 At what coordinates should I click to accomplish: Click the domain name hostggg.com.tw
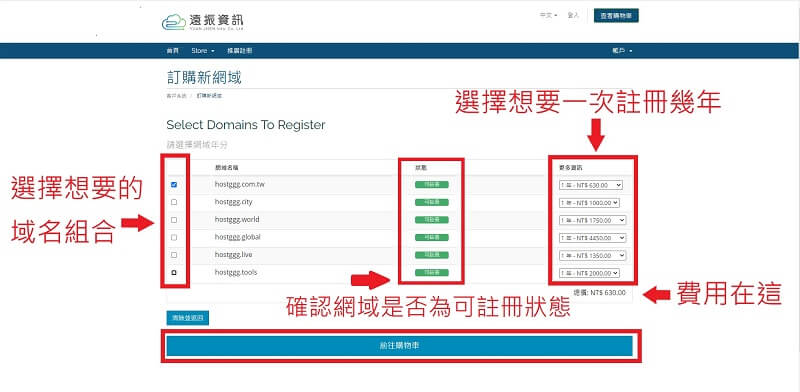click(240, 184)
